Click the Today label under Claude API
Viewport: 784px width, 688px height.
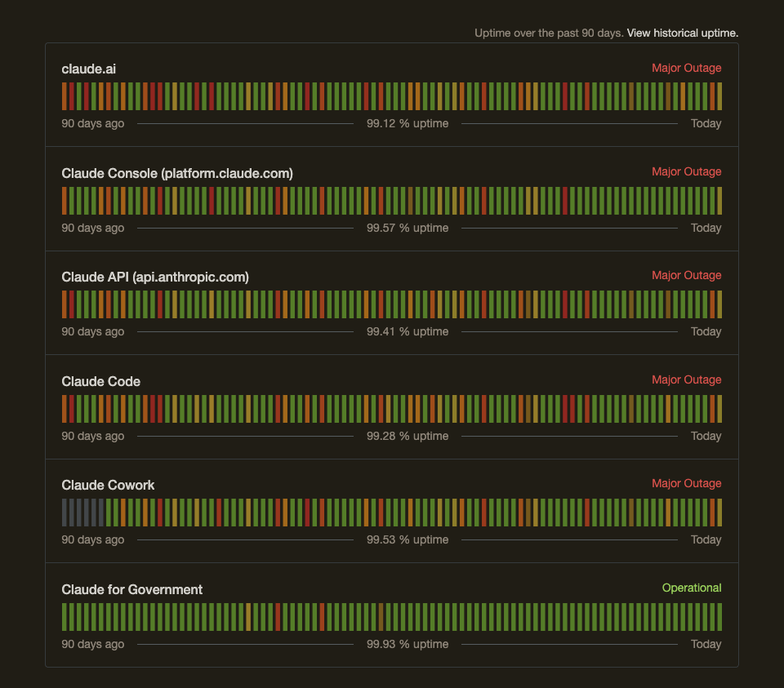point(706,331)
